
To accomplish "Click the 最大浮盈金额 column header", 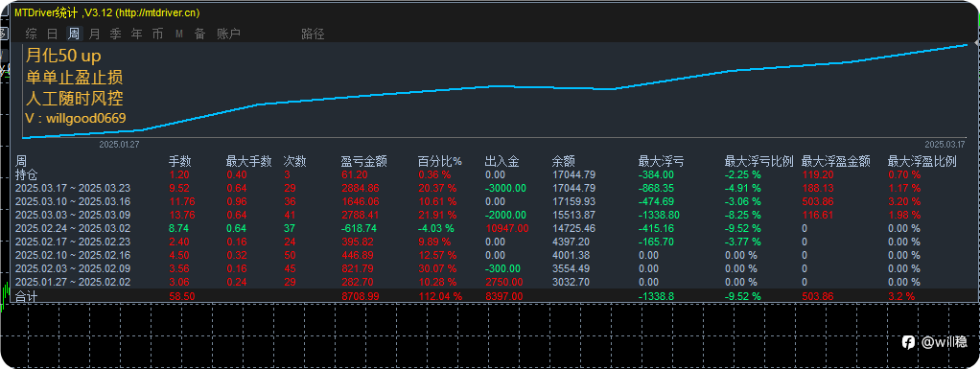I will (835, 162).
